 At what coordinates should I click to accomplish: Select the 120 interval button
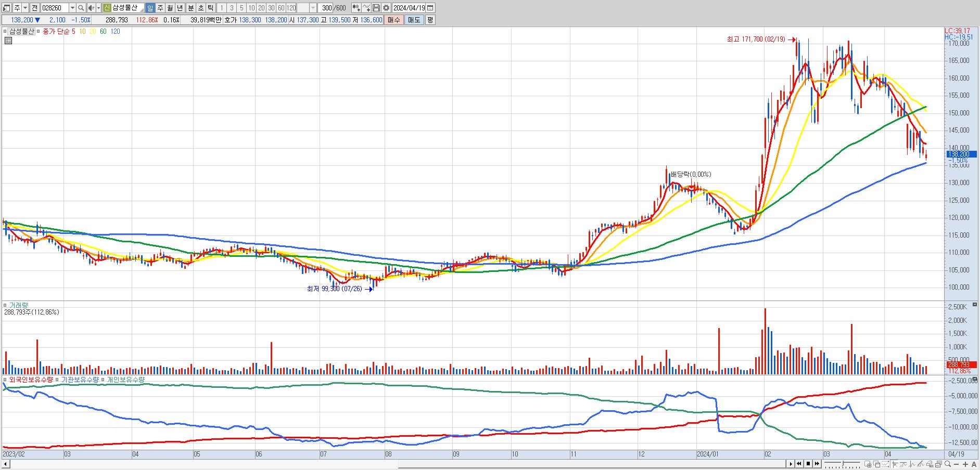(291, 8)
